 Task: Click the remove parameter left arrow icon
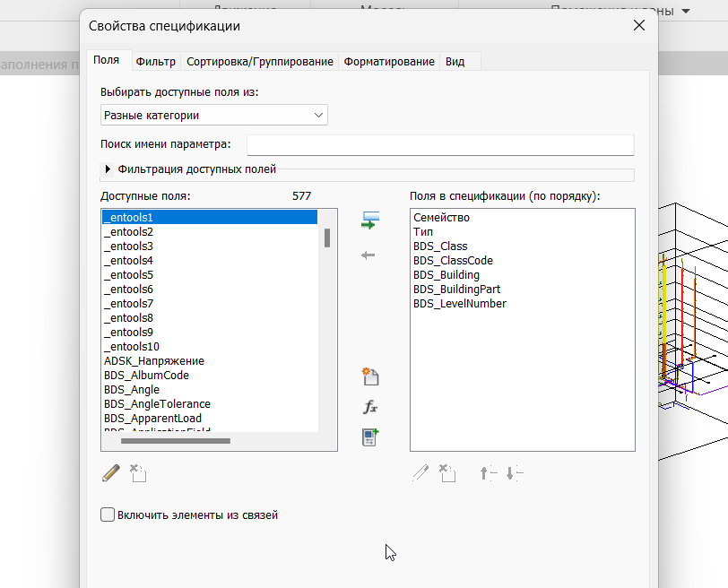[368, 255]
